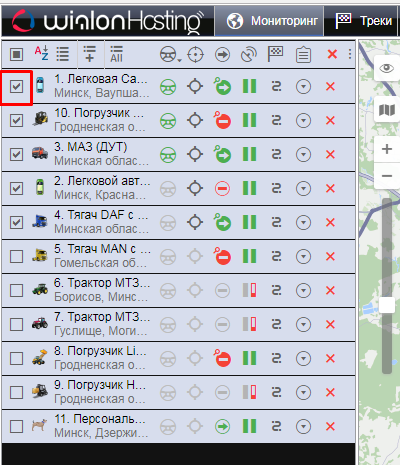Click the checkered flag icon in the list header

pos(275,54)
